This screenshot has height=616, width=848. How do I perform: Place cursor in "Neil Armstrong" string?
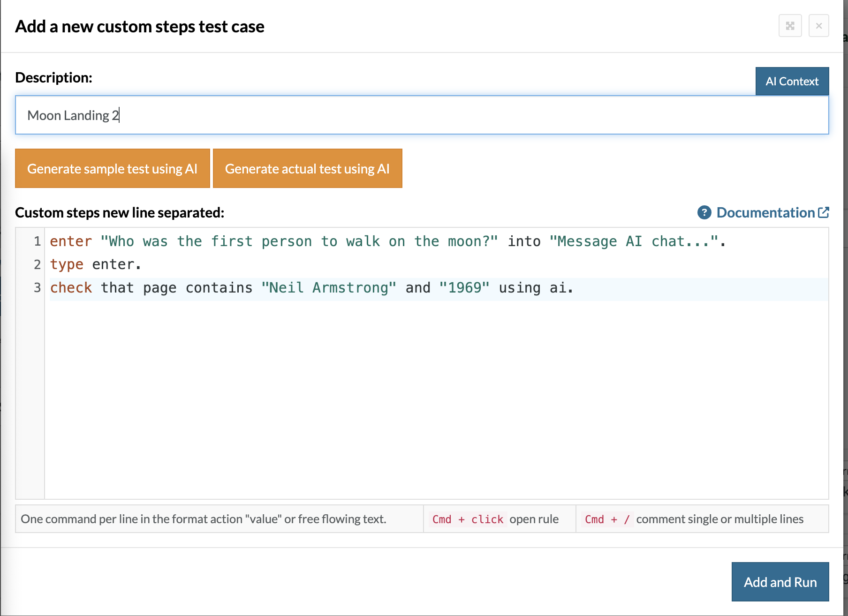329,288
